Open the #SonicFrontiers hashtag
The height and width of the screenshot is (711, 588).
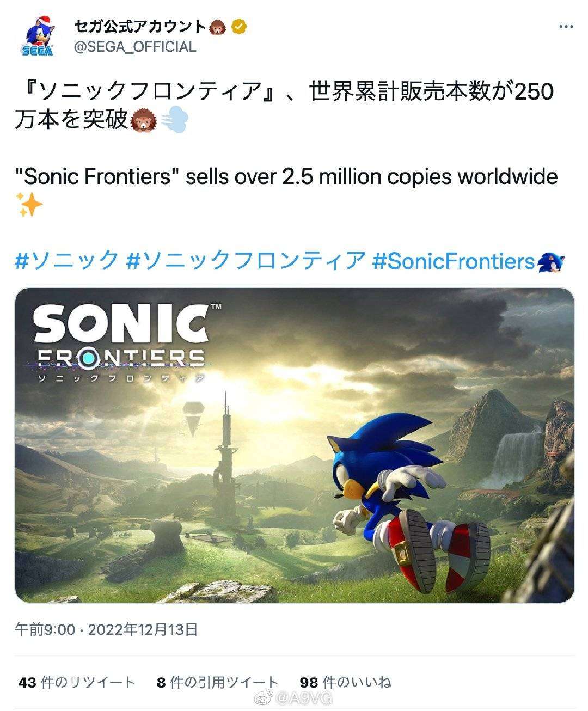(454, 261)
